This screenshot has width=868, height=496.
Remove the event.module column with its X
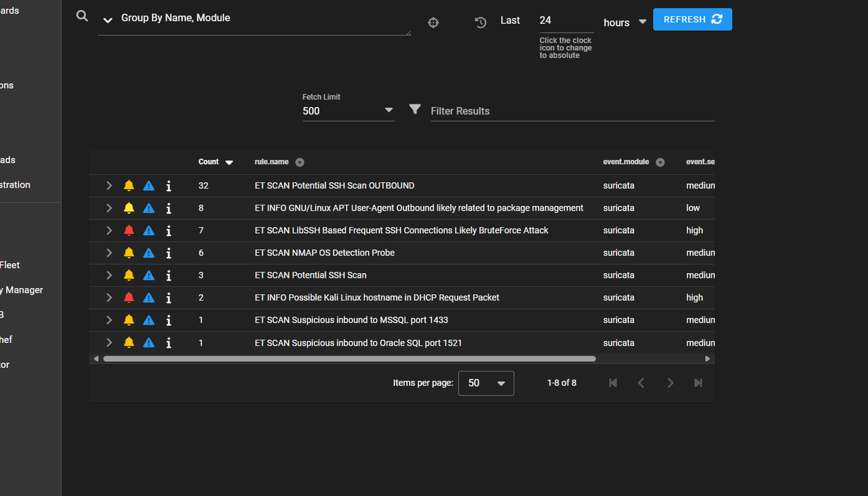tap(660, 163)
